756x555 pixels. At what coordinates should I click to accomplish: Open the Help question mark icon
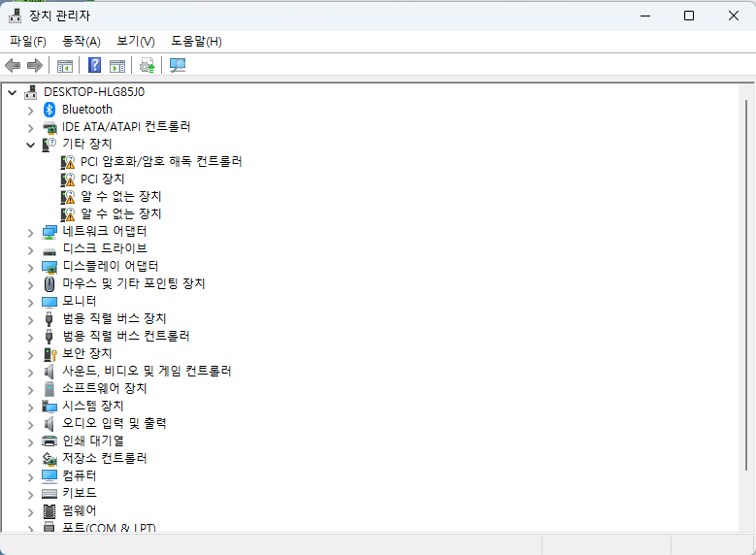[94, 65]
